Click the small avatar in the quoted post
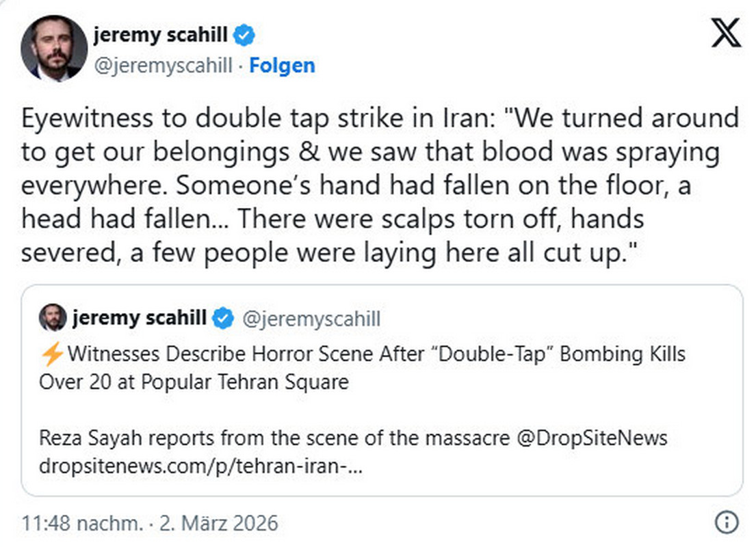Screen dimensions: 756x547 pos(53,318)
